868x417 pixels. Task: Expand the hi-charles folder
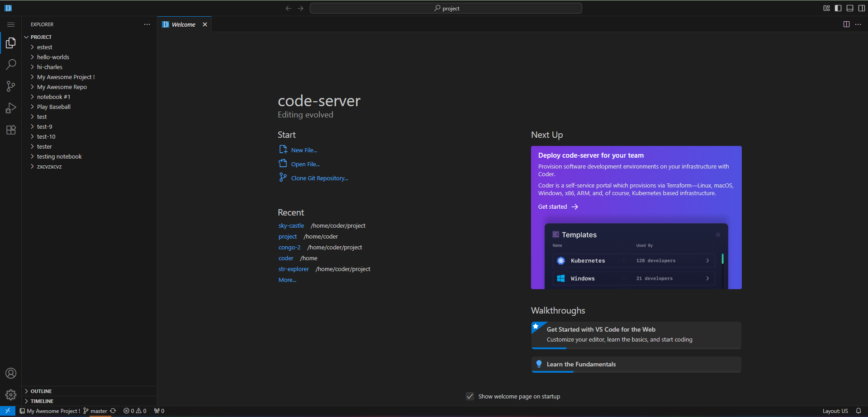89,67
